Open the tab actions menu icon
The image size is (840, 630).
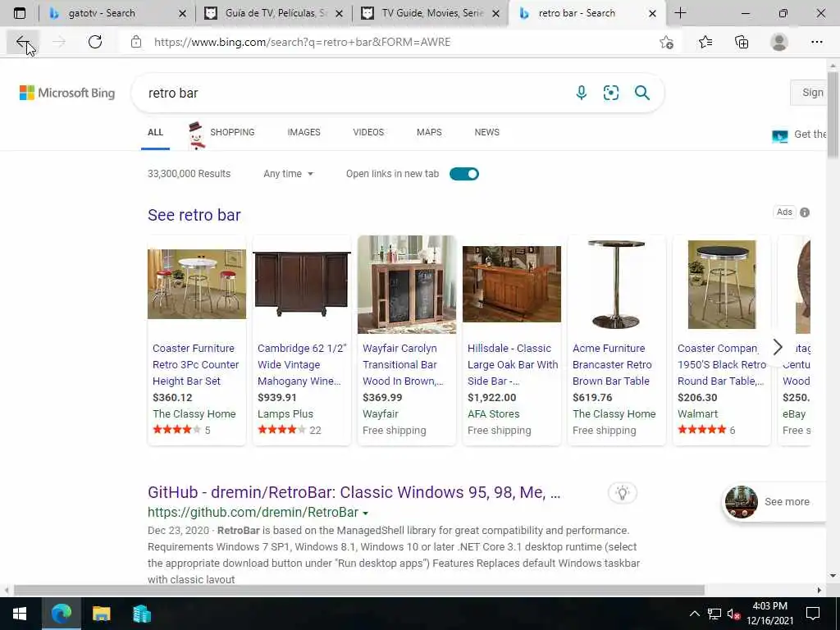[20, 13]
